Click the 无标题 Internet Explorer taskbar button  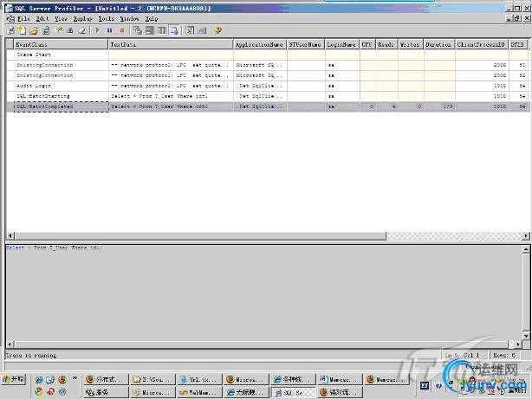tap(247, 393)
